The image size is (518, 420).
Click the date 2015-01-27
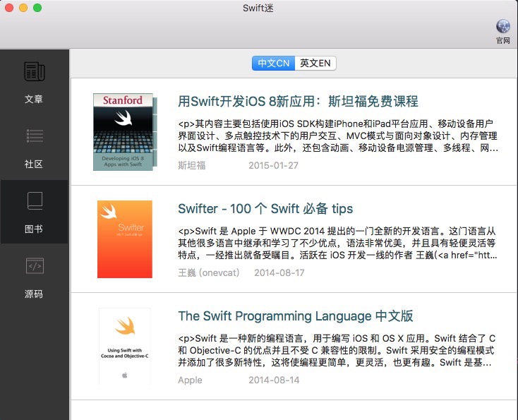[273, 165]
